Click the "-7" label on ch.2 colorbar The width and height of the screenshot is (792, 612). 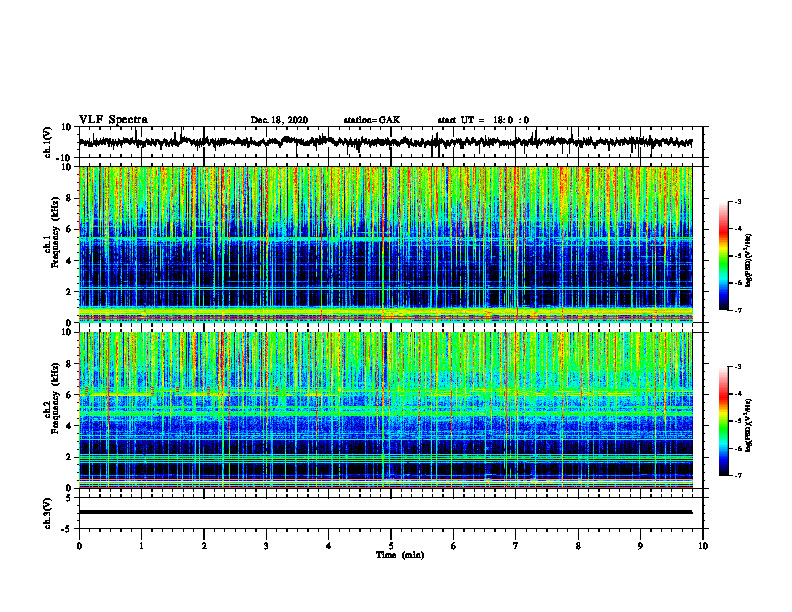738,476
